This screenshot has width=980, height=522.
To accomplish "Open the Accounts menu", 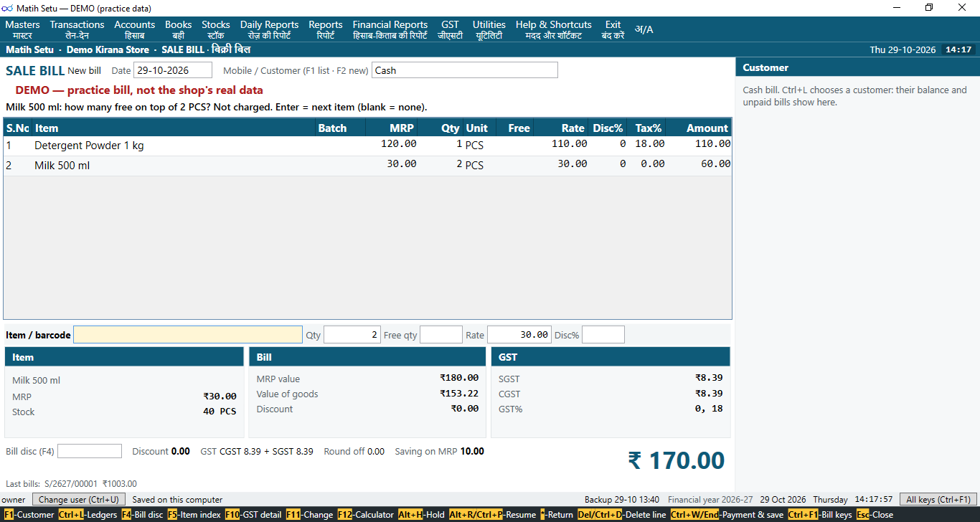I will click(x=135, y=29).
